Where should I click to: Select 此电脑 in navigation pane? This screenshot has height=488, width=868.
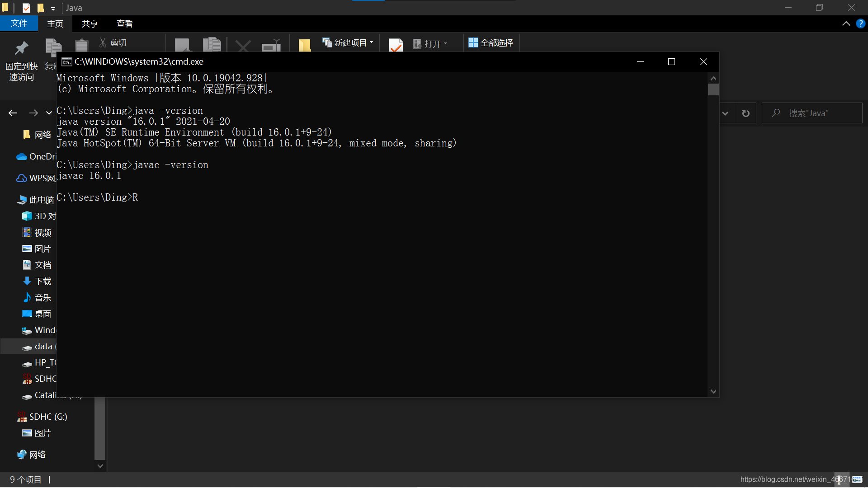click(36, 200)
